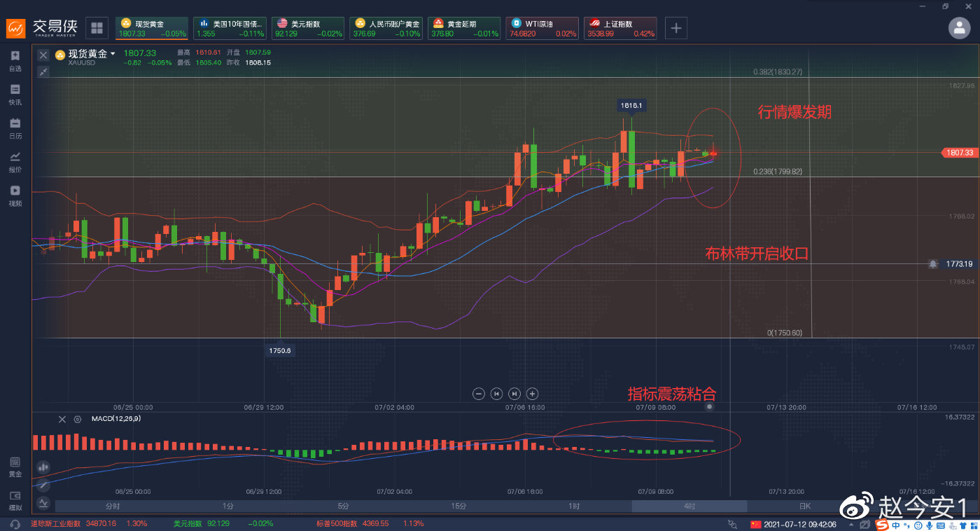
Task: Click the Sogou microphone voice input icon
Action: [x=928, y=525]
